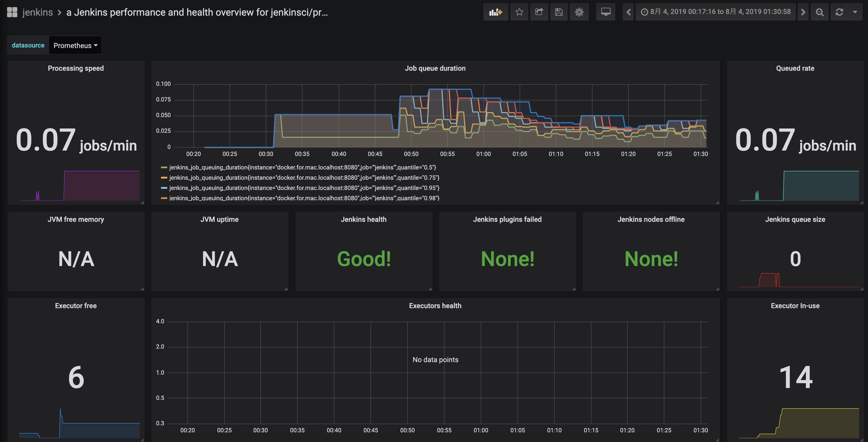Click the None! plugins failed value
This screenshot has width=868, height=442.
[507, 259]
